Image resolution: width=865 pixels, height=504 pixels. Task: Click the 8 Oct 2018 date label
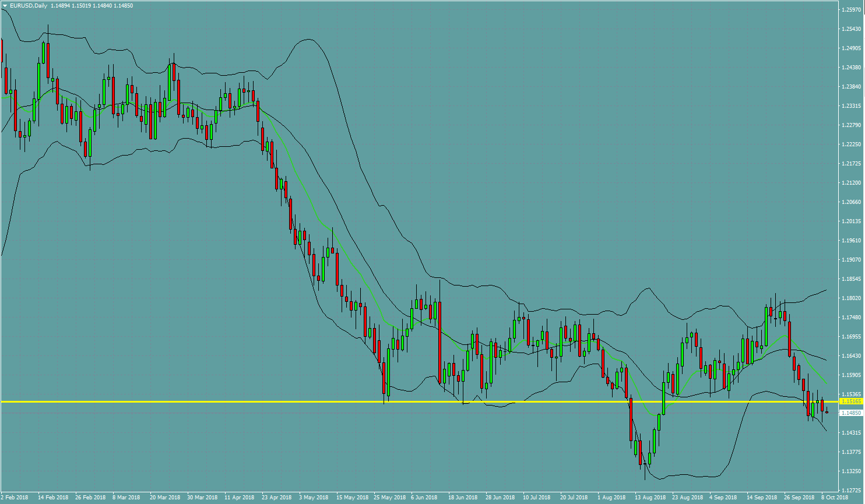[835, 498]
